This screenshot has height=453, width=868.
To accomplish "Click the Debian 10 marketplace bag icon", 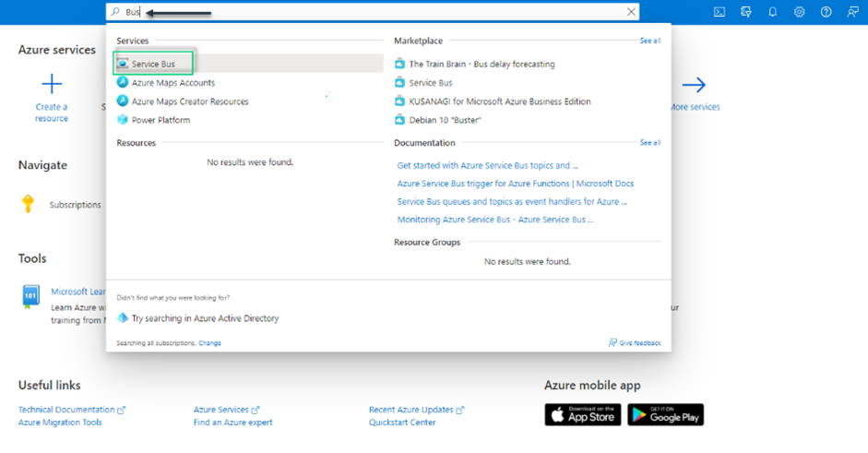I will [x=399, y=120].
